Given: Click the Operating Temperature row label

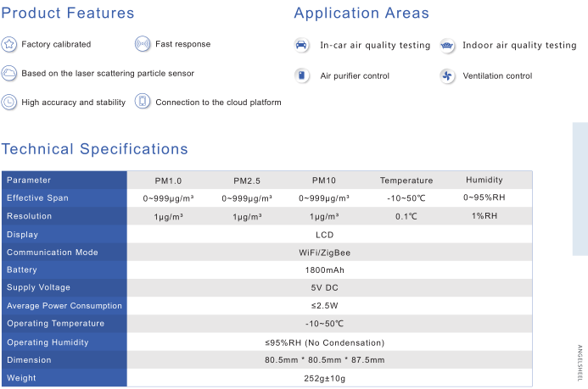Looking at the screenshot, I should (55, 324).
